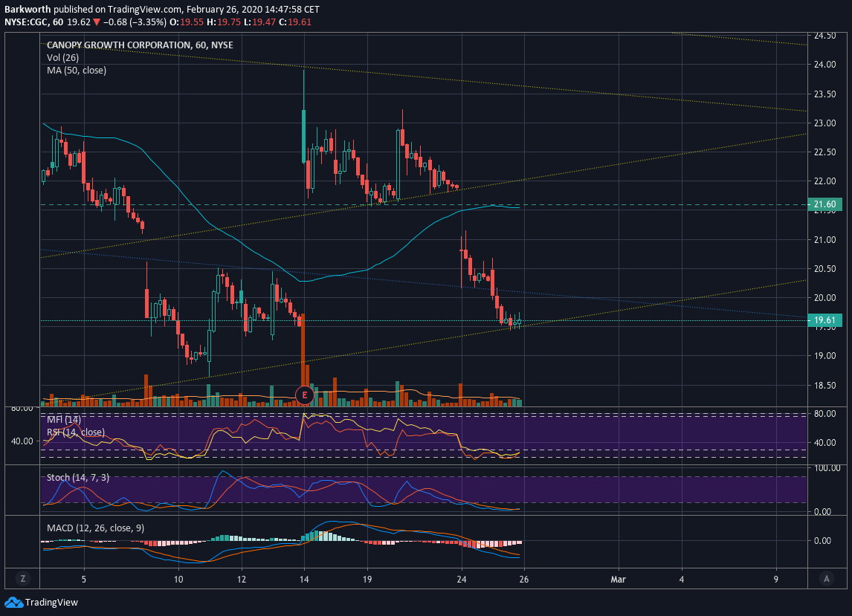The image size is (852, 616).
Task: Click the date label 14 on time axis
Action: 304,579
